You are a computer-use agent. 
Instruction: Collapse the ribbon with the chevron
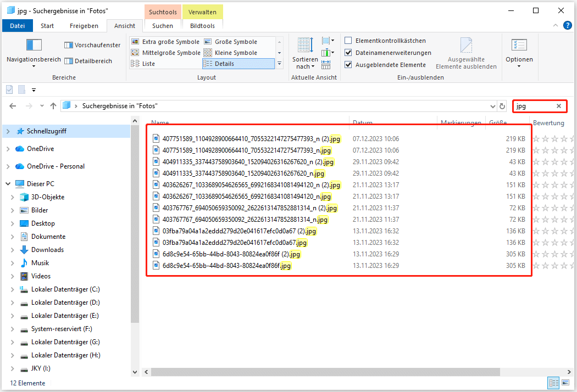tap(556, 25)
